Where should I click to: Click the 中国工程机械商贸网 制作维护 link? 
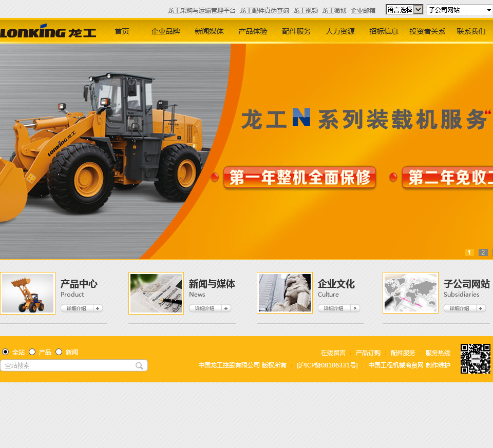click(409, 365)
